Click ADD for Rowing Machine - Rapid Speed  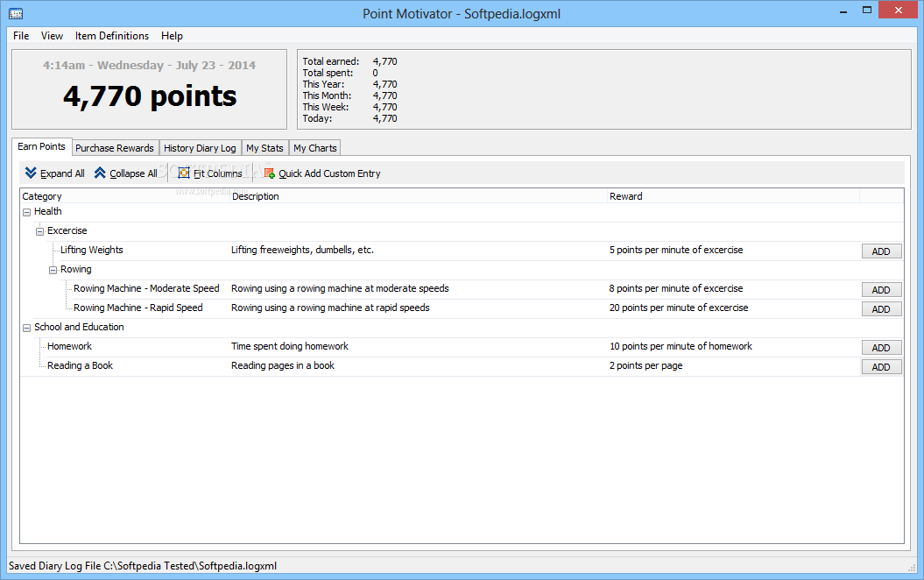click(x=881, y=309)
